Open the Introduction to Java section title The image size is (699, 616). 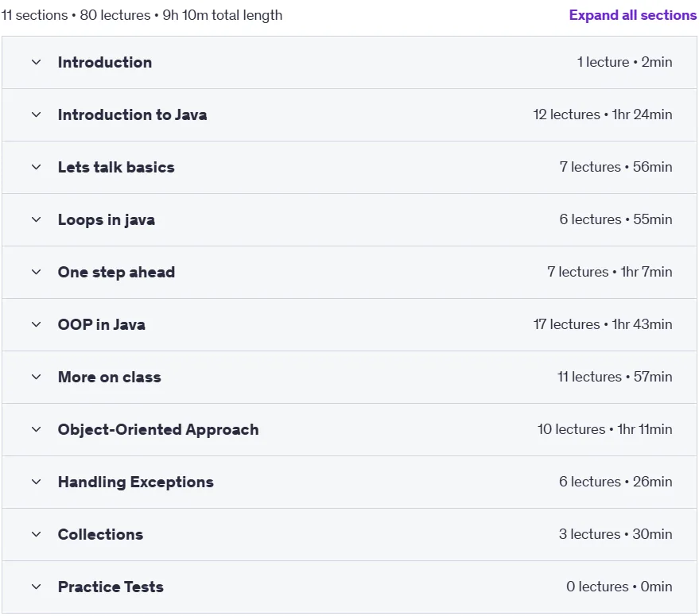point(132,115)
